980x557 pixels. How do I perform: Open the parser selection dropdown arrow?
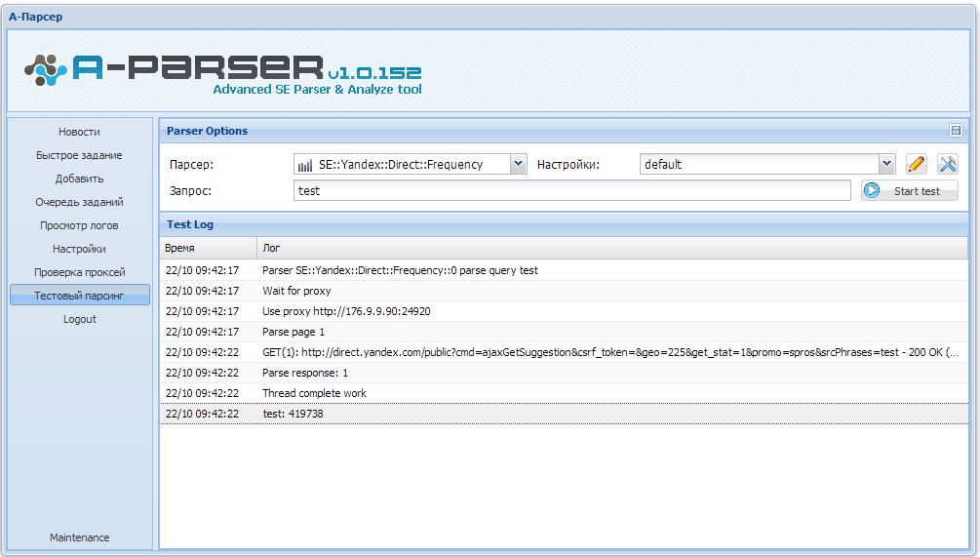[518, 164]
